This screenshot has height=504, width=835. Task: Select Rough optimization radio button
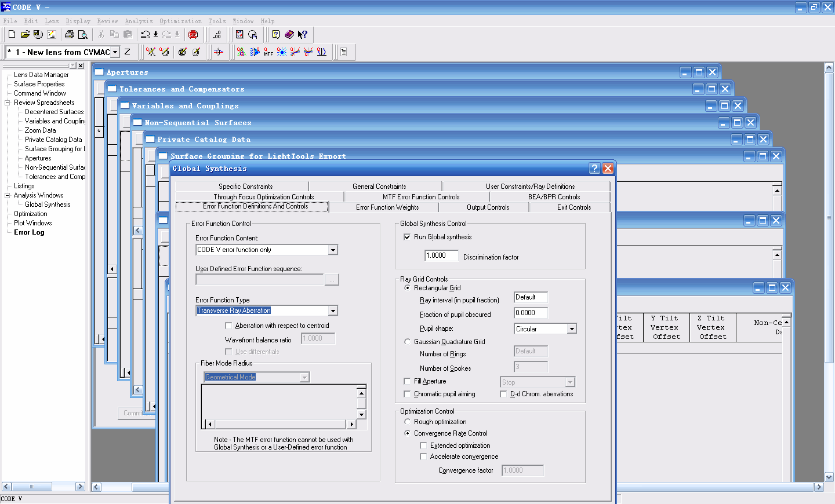tap(407, 422)
